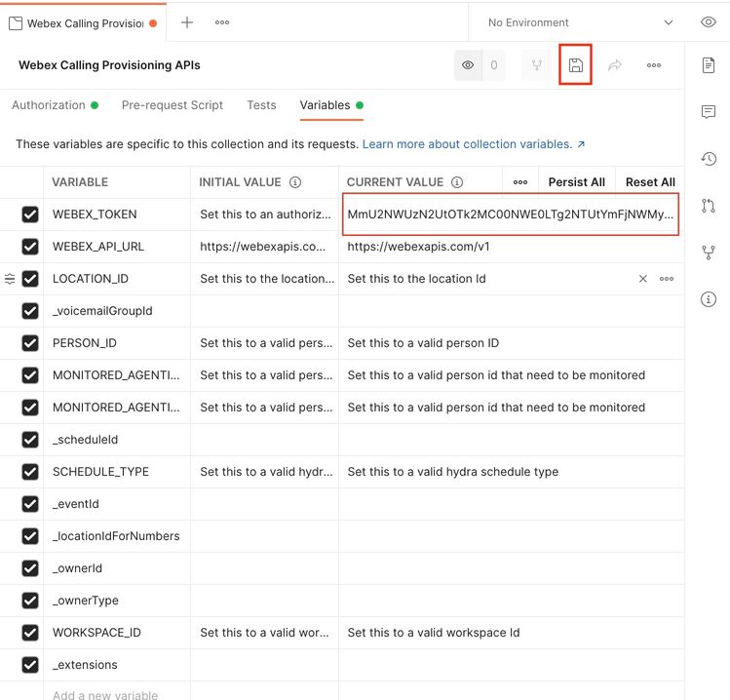
Task: Click the _extensions variable name
Action: coord(85,665)
